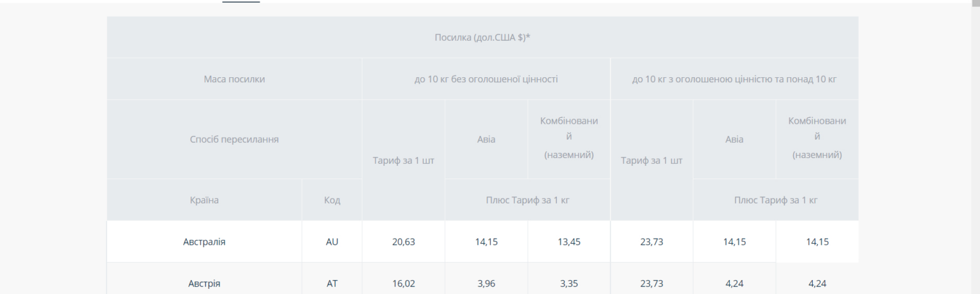This screenshot has width=980, height=294.
Task: Click the 'Код' column header
Action: click(332, 200)
